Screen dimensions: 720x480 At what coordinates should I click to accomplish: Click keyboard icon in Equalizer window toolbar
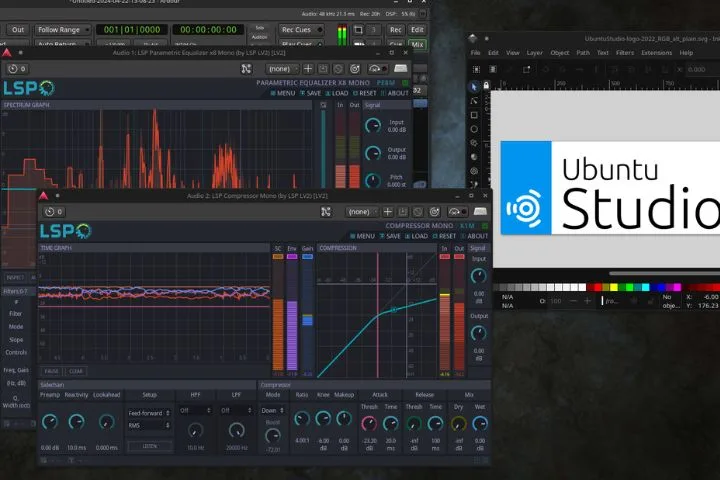400,68
